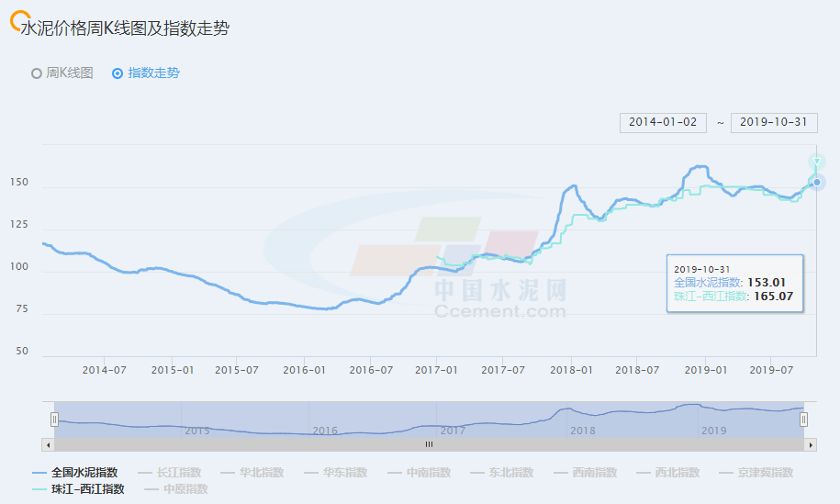Click the horizontal scrollbar center grip
The image size is (840, 504).
pyautogui.click(x=428, y=444)
